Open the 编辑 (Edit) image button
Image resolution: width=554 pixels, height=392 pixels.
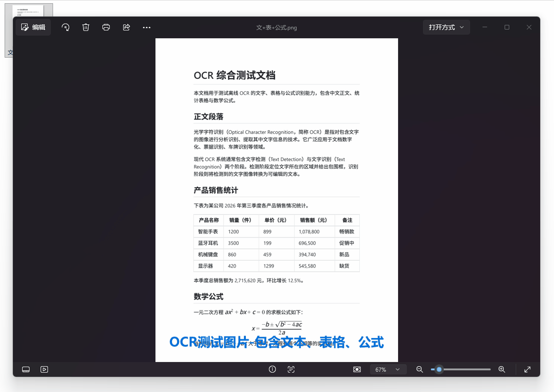pyautogui.click(x=33, y=27)
